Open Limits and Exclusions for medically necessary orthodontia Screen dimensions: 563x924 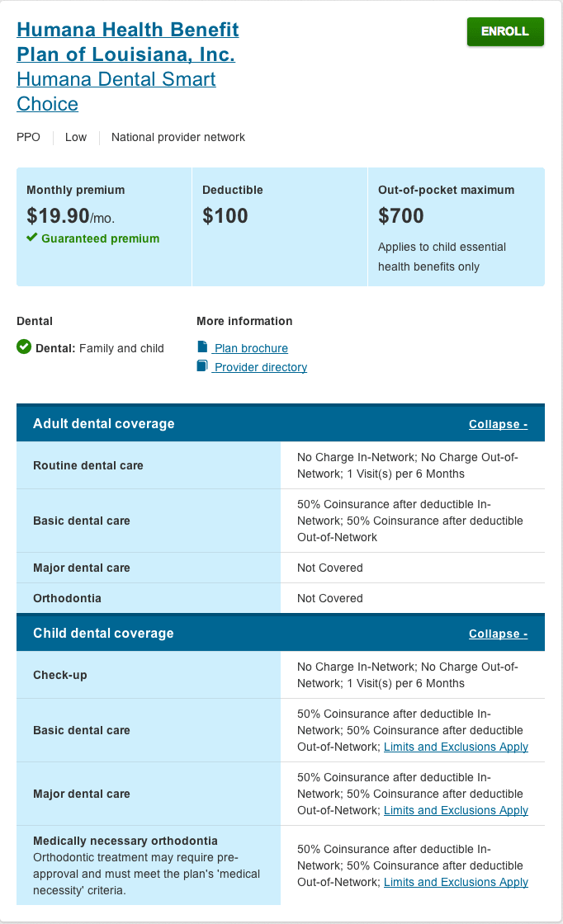point(455,882)
